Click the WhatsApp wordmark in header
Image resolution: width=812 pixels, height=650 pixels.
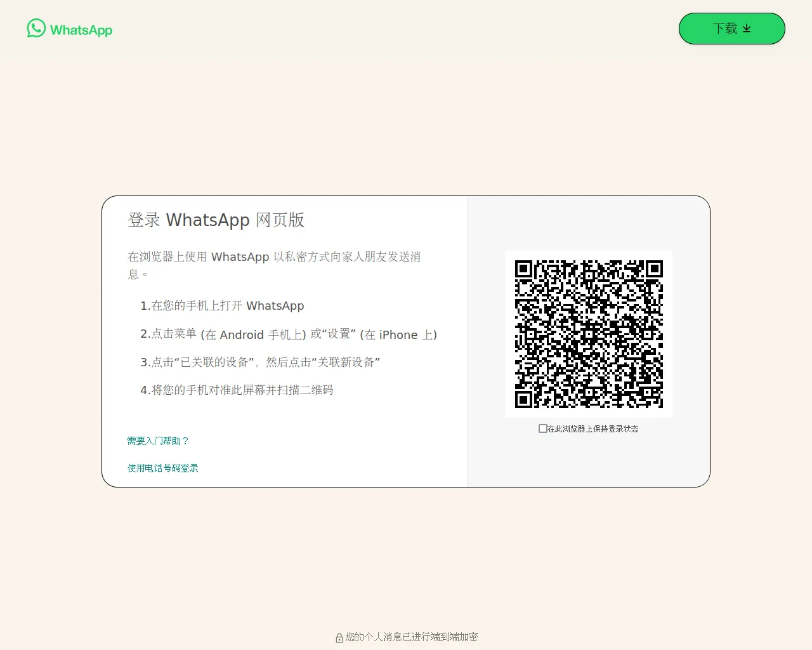[81, 30]
